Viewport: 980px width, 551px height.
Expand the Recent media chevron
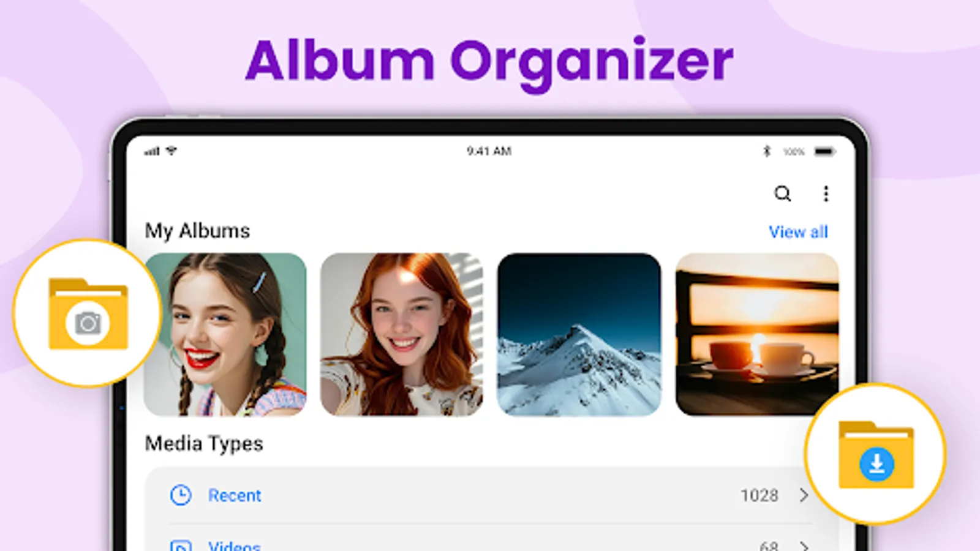[804, 495]
